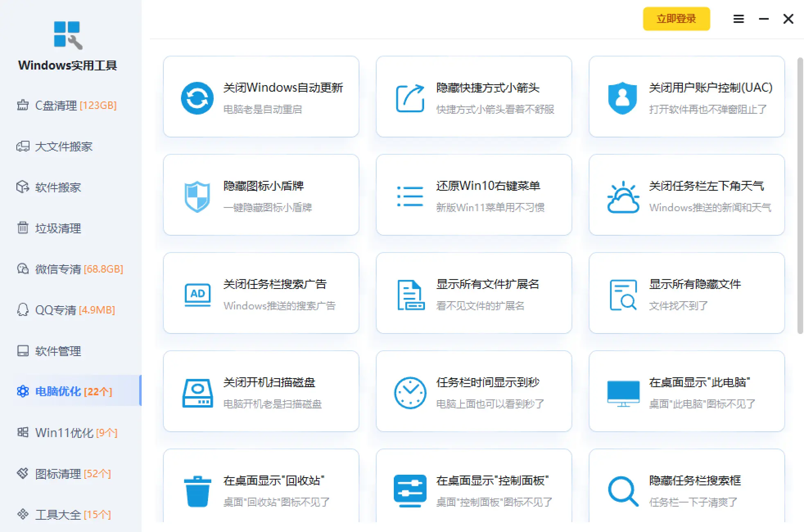804x532 pixels.
Task: Open the 显示所有文件扩展名 card
Action: (x=474, y=293)
